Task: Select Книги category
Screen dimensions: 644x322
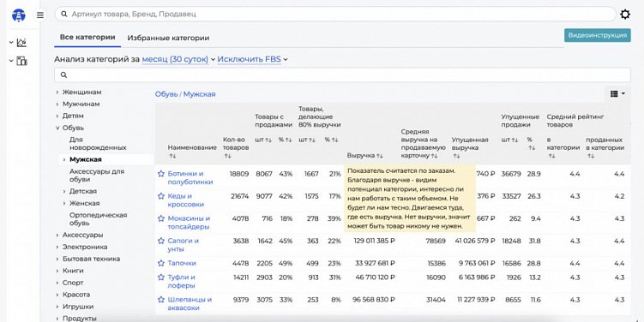Action: tap(73, 271)
